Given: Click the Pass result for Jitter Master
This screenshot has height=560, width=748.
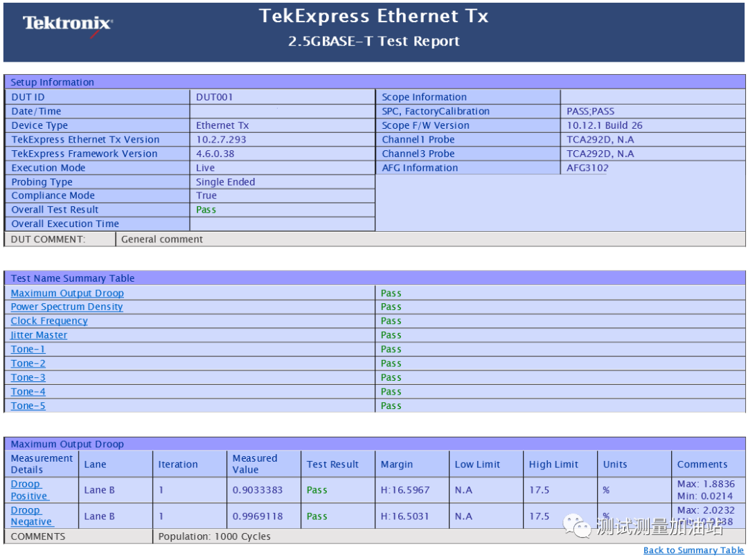Looking at the screenshot, I should click(x=391, y=335).
